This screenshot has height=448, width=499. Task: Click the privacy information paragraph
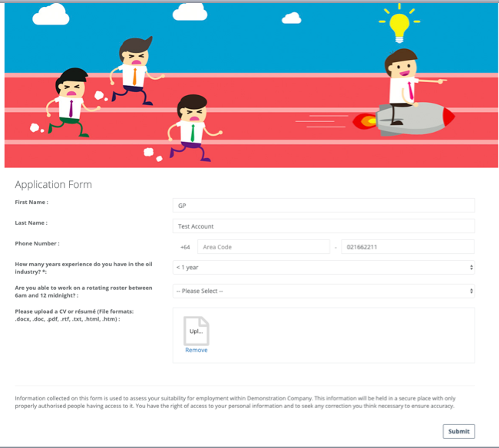235,402
